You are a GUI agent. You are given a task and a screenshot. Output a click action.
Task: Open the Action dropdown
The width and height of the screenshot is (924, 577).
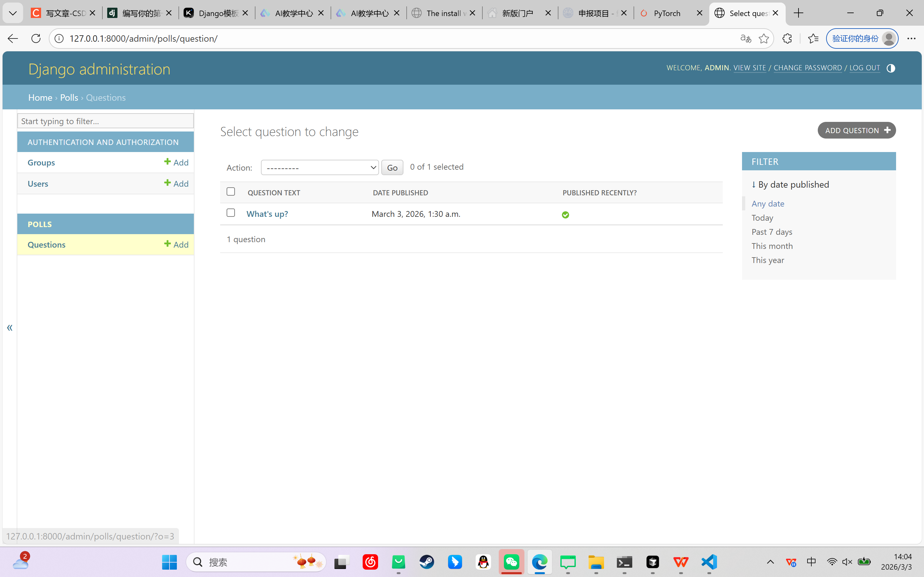[x=320, y=167]
